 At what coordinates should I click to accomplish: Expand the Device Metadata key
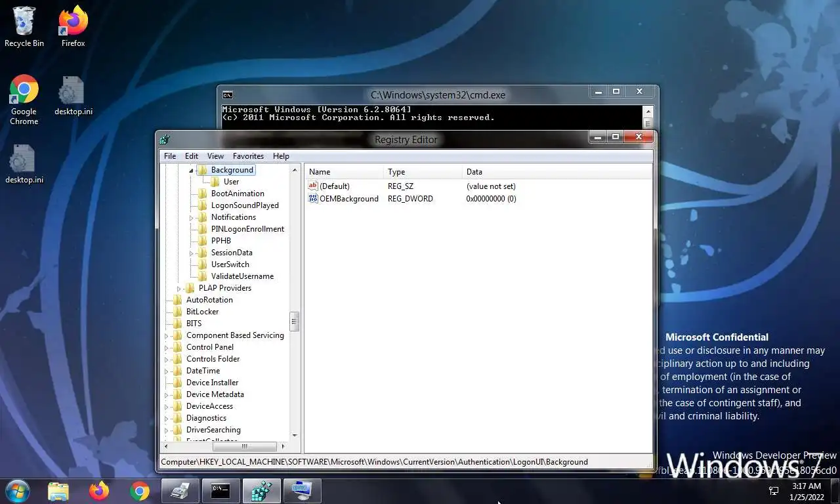click(x=167, y=394)
